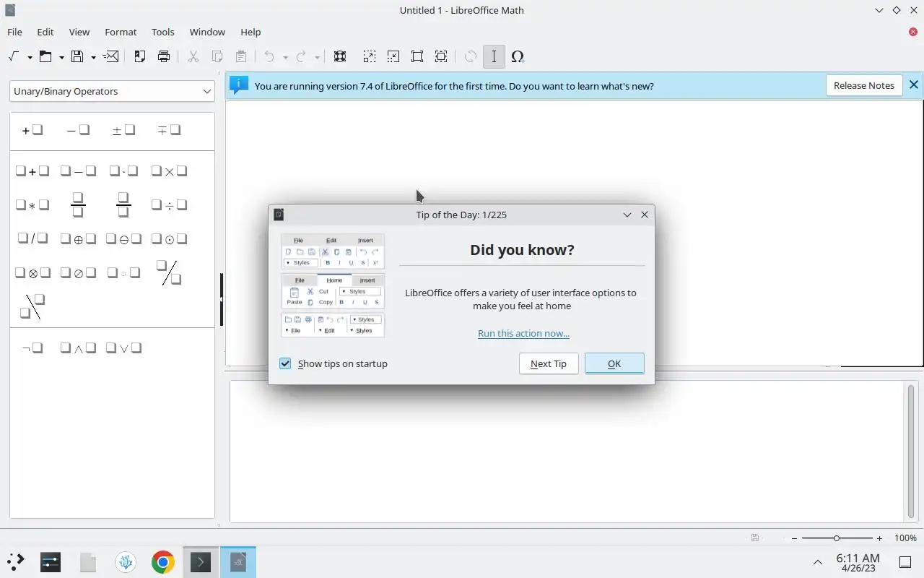Insert the circled plus element
The image size is (924, 578).
coord(78,239)
